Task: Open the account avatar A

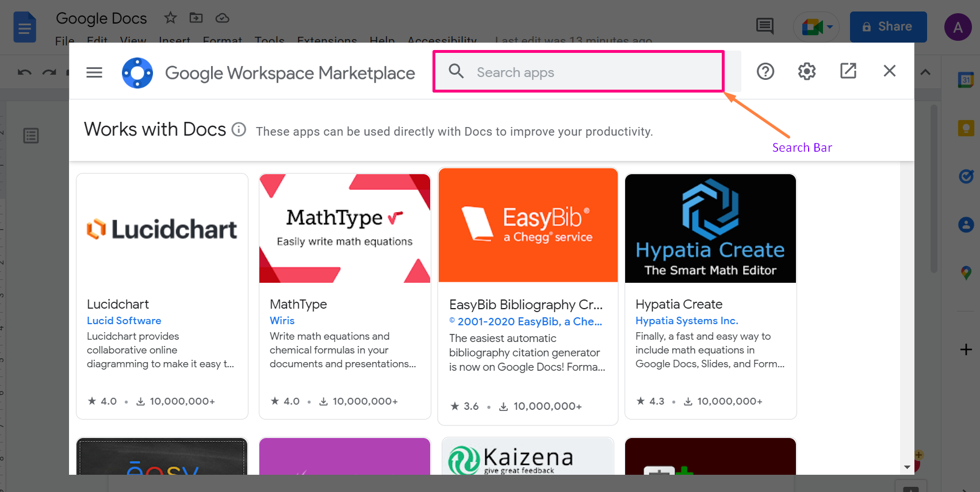Action: 958,27
